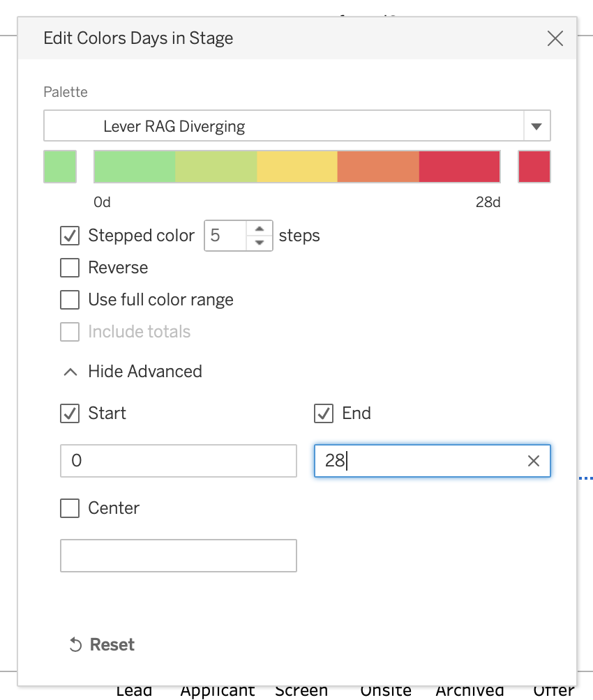Click the stepped color gradient ramp

[296, 167]
